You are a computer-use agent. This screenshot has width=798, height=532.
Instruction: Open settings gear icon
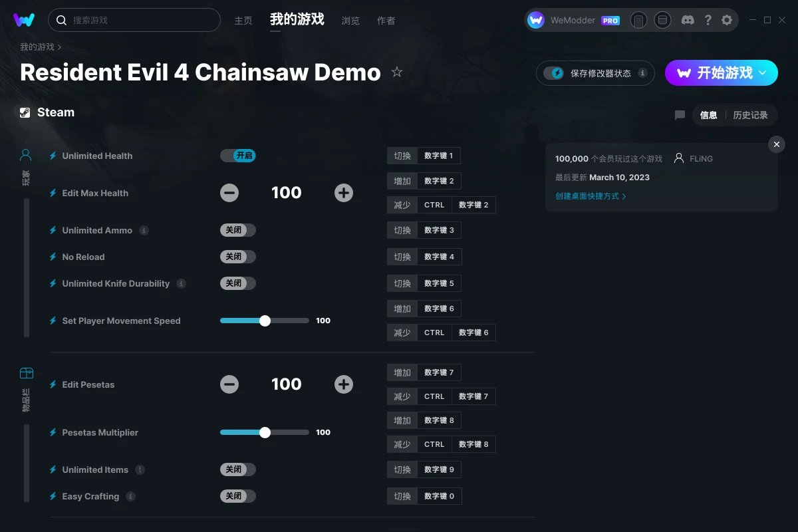(727, 20)
